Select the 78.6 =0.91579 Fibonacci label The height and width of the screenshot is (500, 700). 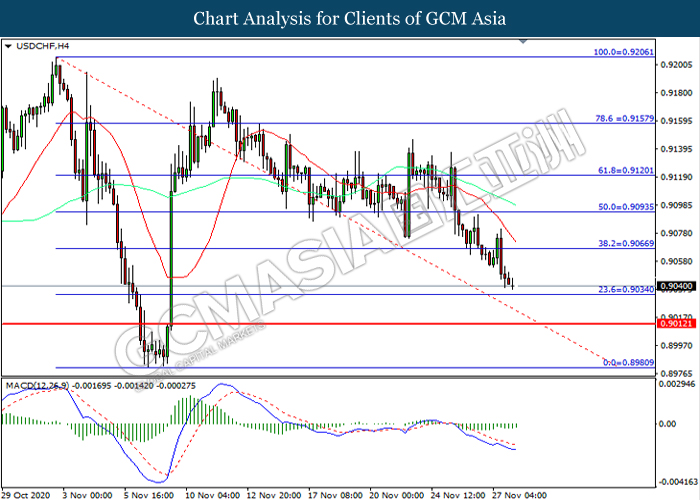[x=625, y=119]
